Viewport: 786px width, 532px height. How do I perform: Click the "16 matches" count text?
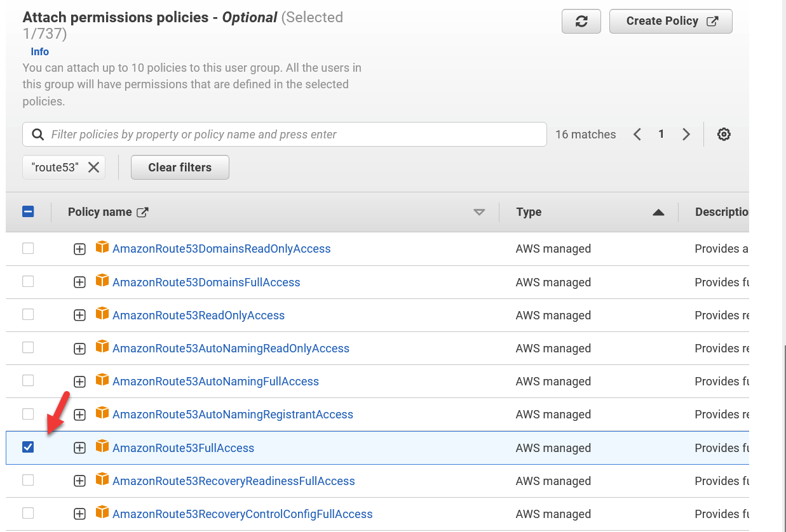586,135
